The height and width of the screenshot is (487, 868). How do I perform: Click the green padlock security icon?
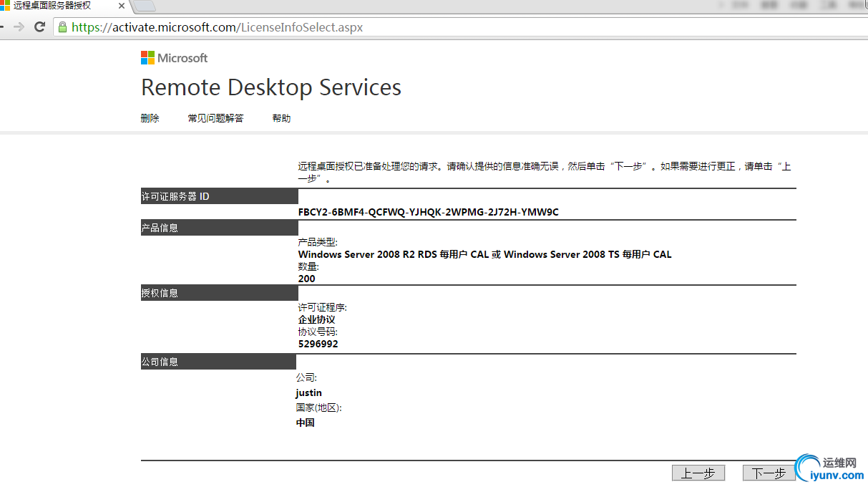63,27
